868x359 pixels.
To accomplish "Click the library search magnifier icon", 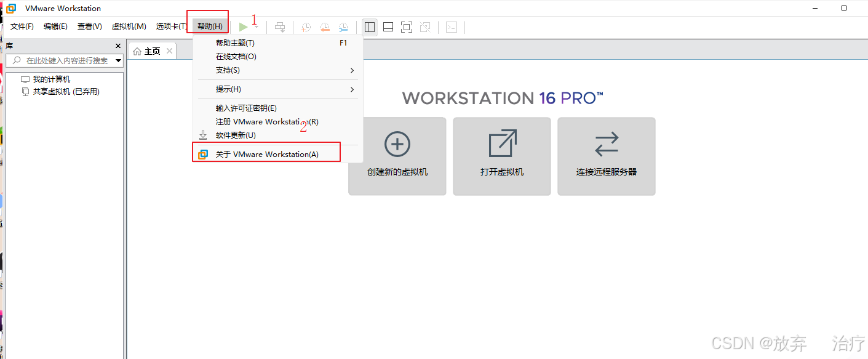I will (x=15, y=60).
